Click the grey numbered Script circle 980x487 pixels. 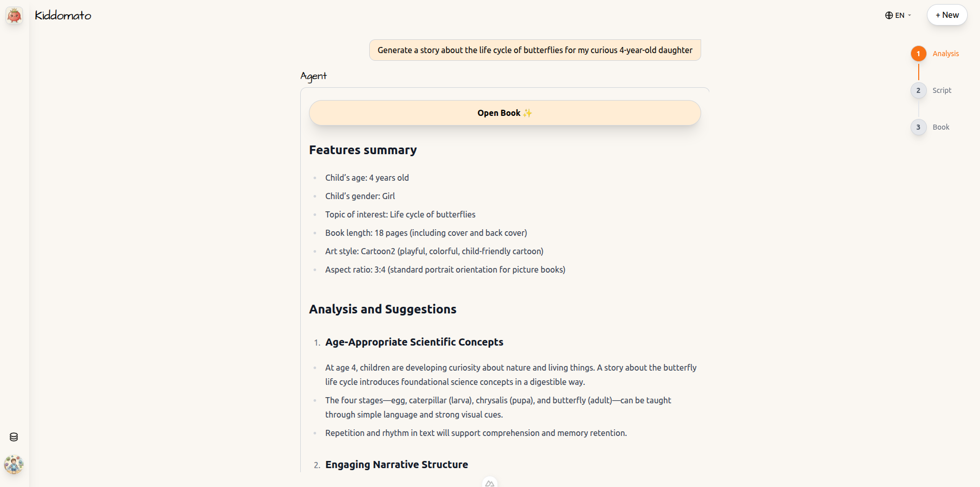918,90
